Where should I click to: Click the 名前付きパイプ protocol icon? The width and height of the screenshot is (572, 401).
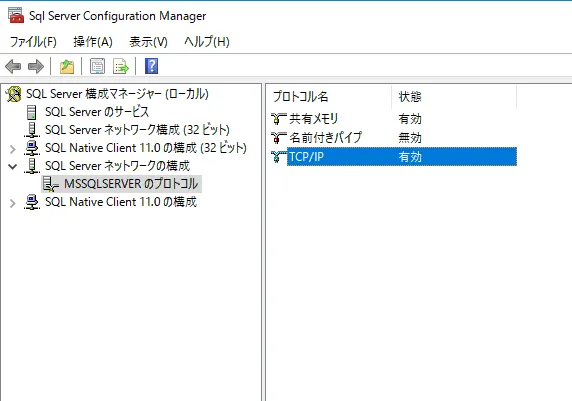tap(279, 138)
